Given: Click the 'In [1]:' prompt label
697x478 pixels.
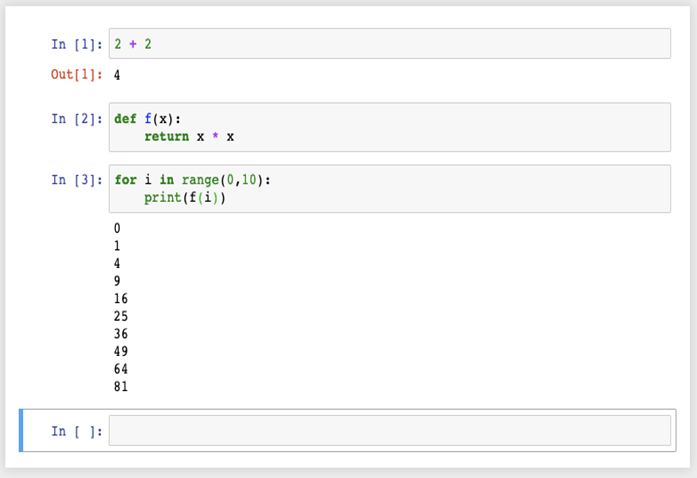Looking at the screenshot, I should (x=77, y=44).
